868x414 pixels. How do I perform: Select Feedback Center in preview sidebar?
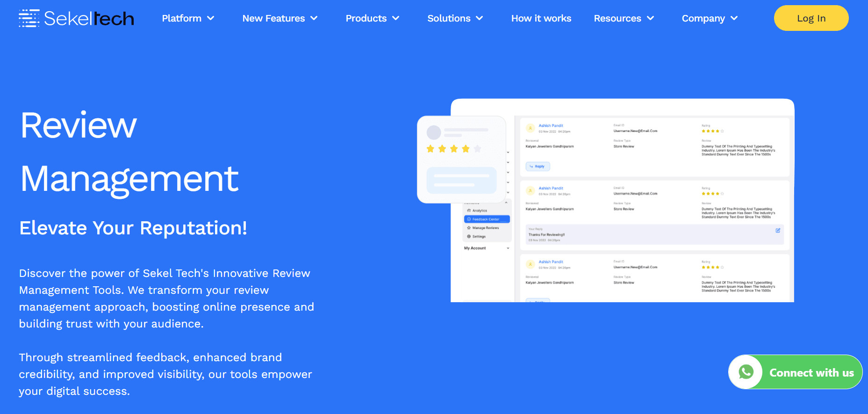(x=487, y=219)
